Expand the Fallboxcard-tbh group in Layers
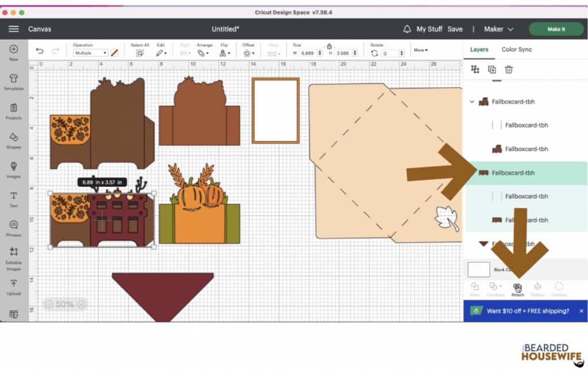 pos(473,102)
